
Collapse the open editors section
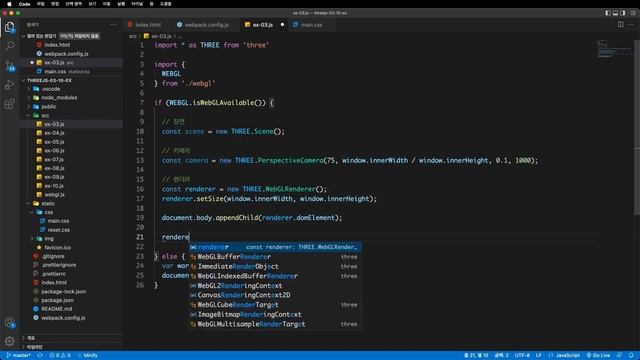click(x=23, y=36)
